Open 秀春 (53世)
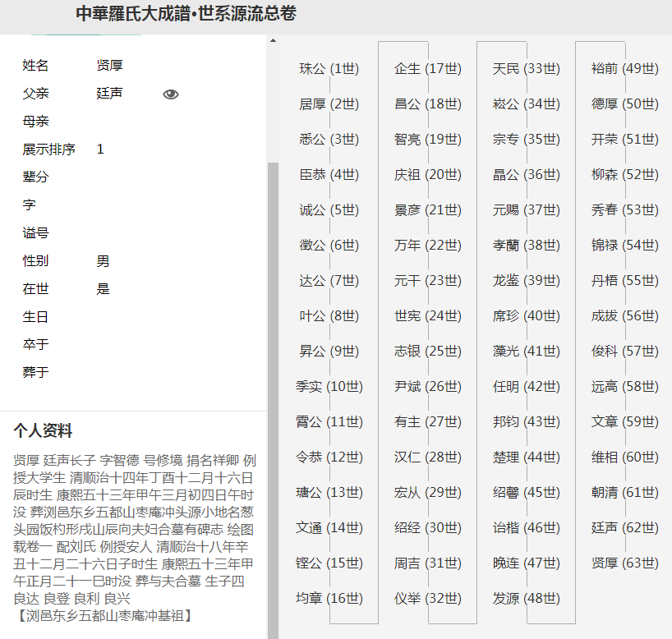Screen dimensions: 672x639 (x=625, y=210)
